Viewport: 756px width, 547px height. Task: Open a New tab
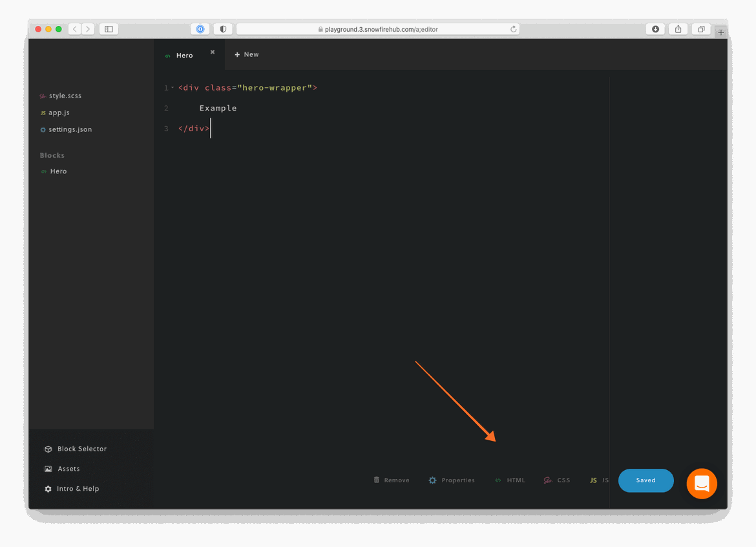[x=247, y=55]
